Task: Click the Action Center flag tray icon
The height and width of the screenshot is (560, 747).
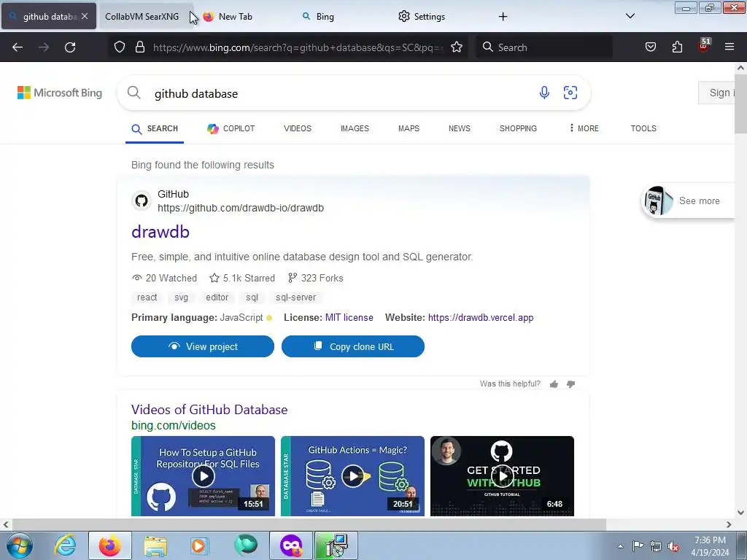Action: [638, 546]
